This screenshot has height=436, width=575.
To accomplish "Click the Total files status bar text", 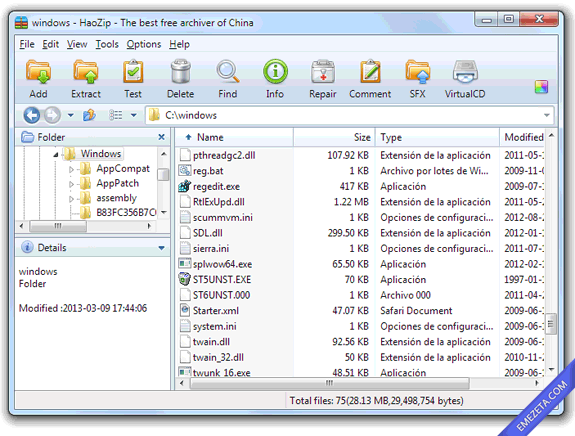I will tap(376, 400).
